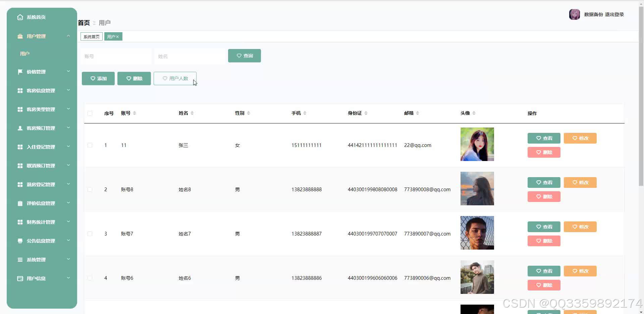Viewport: 644px width, 314px height.
Task: Click the home icon beside 系统首页
Action: (x=20, y=17)
